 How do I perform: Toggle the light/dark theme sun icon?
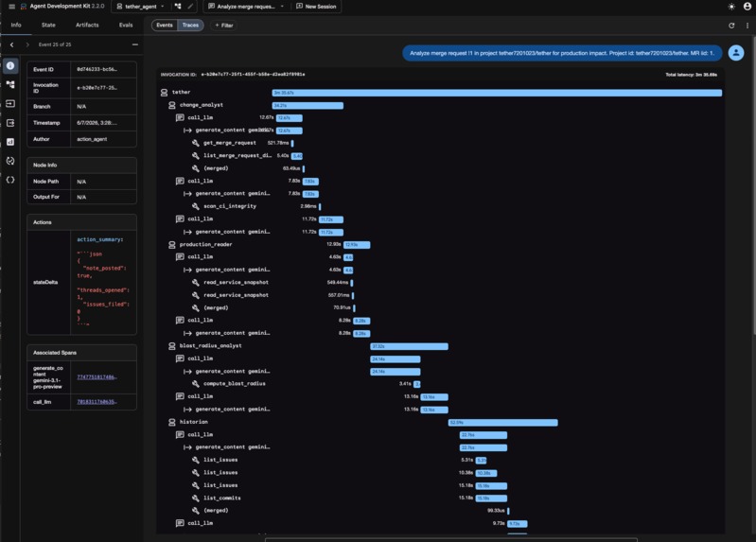[731, 7]
